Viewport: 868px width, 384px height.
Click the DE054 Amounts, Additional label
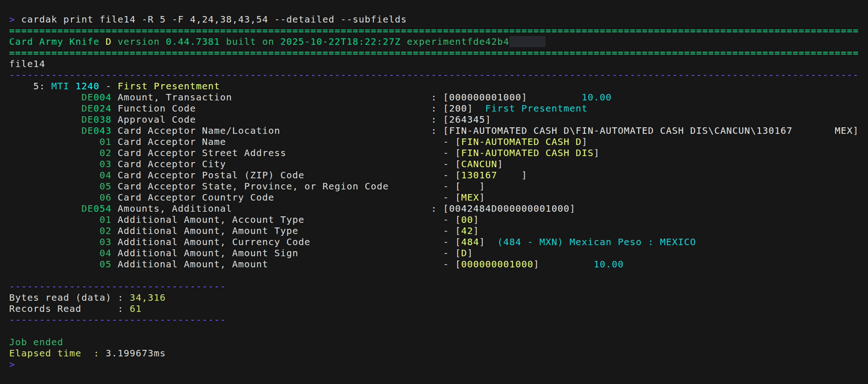tap(156, 208)
